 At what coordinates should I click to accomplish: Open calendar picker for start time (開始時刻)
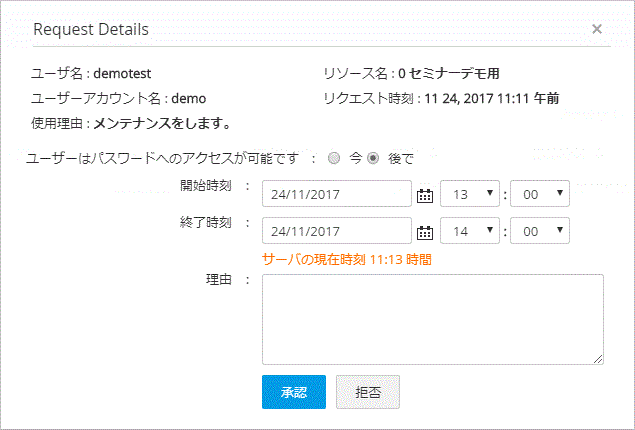coord(425,195)
